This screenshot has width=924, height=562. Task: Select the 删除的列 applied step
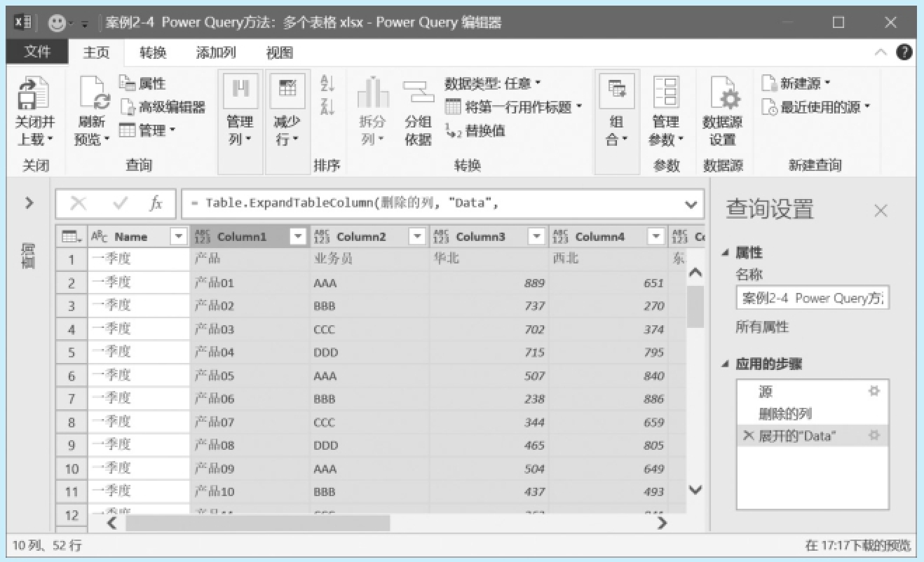[x=785, y=413]
